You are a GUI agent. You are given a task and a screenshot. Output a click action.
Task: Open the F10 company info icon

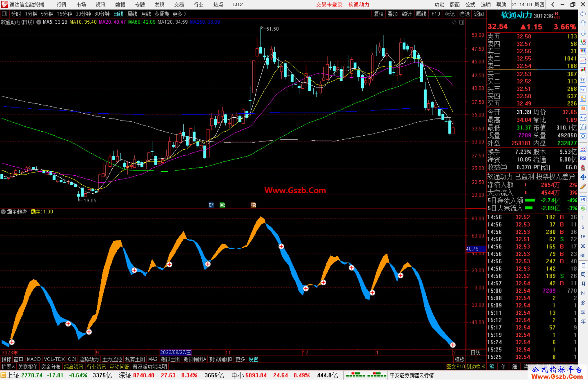pos(583,89)
